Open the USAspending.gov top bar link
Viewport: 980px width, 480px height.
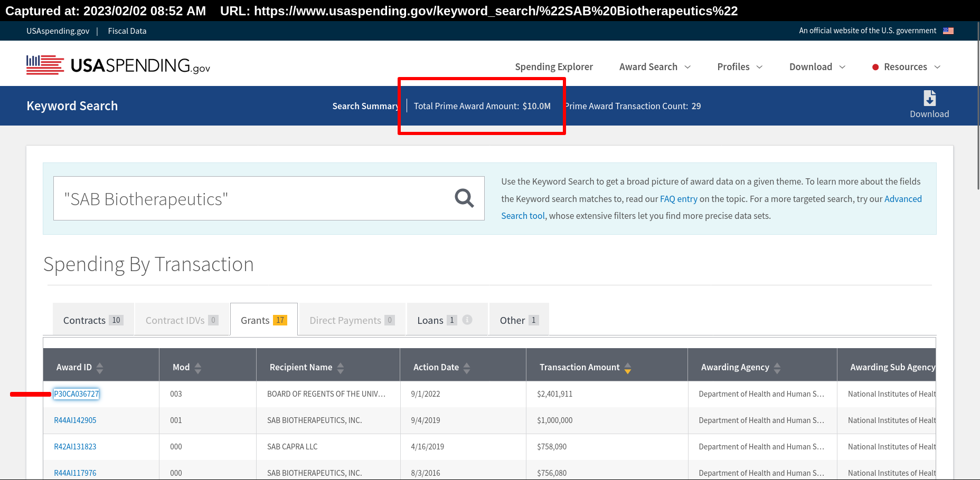click(58, 31)
